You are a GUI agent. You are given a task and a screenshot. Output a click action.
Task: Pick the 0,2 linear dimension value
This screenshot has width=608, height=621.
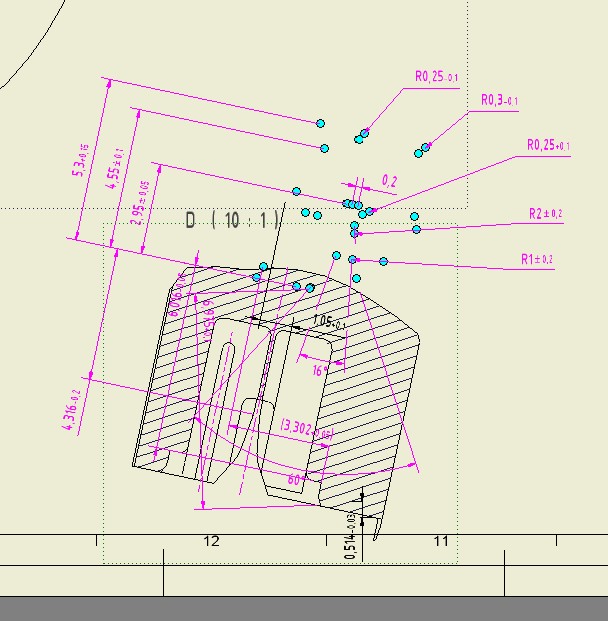click(389, 181)
